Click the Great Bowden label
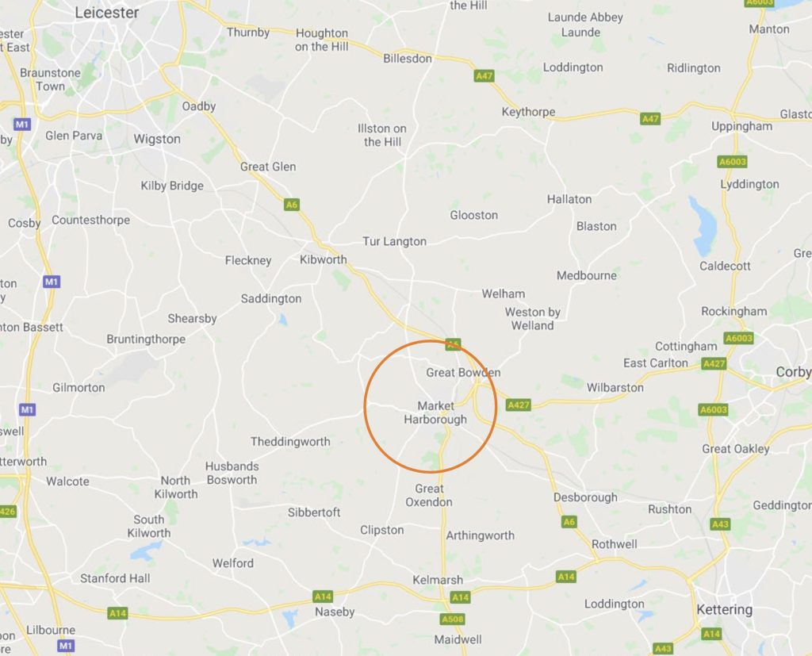Viewport: 812px width, 656px height. click(463, 373)
